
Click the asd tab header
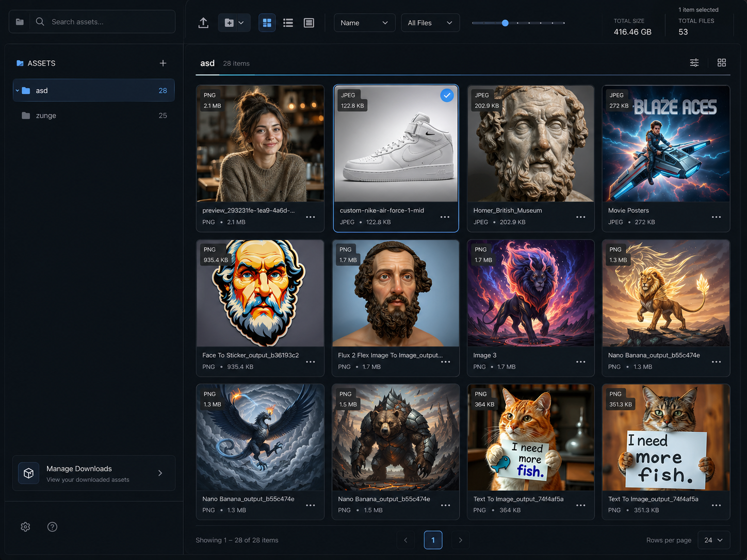207,63
